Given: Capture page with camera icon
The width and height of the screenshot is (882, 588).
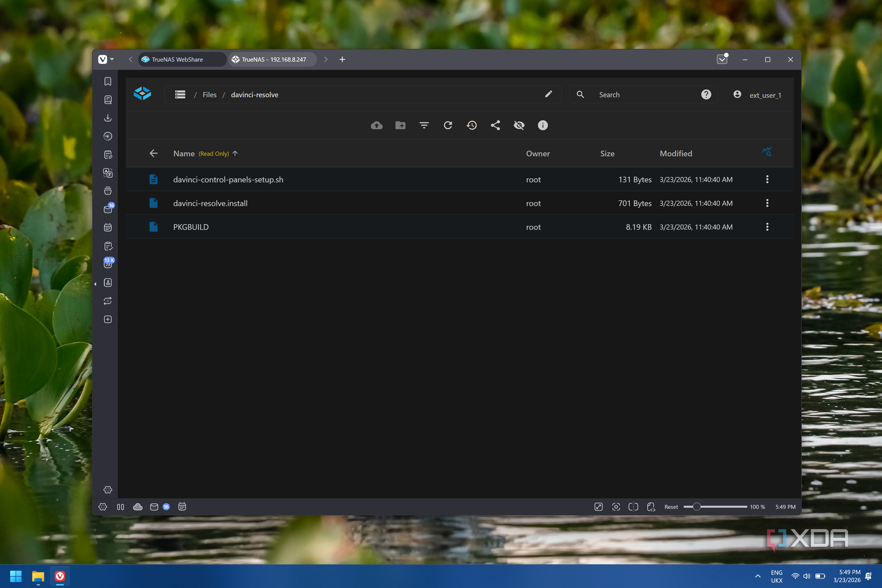Looking at the screenshot, I should point(616,507).
